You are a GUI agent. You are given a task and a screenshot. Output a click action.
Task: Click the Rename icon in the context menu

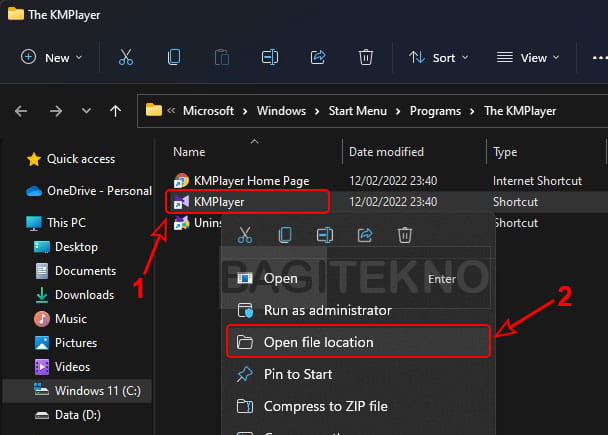(x=325, y=235)
